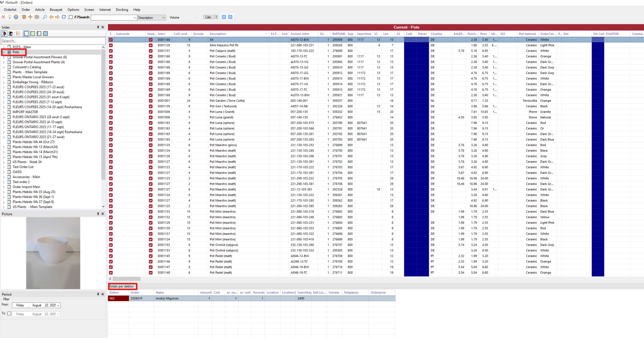This screenshot has height=338, width=644.
Task: Open the Description search field dropdown
Action: point(163,18)
